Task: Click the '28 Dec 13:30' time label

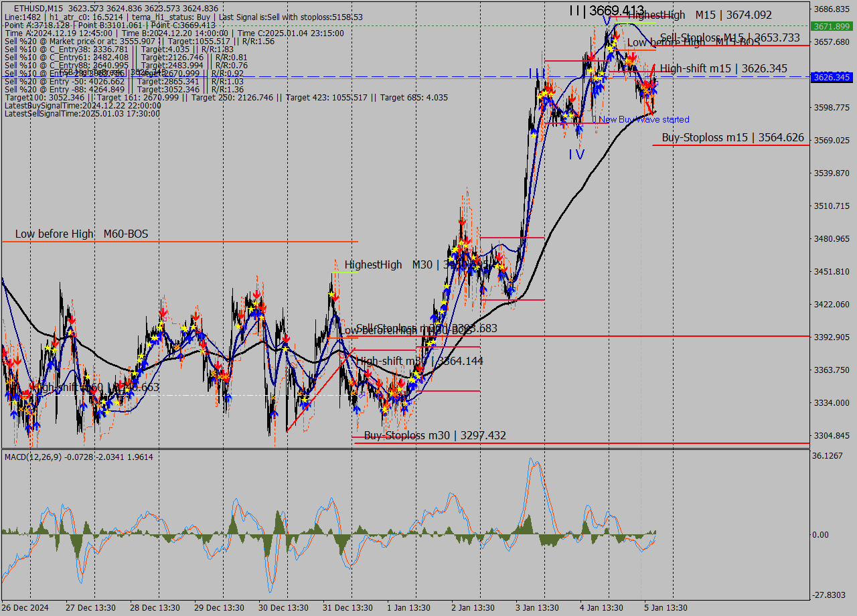Action: 155,608
